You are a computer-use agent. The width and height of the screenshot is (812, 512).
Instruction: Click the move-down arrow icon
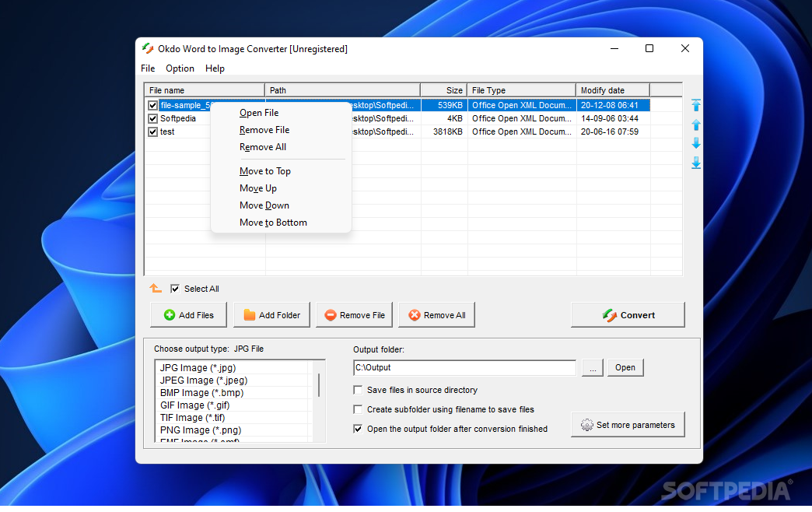[x=696, y=143]
